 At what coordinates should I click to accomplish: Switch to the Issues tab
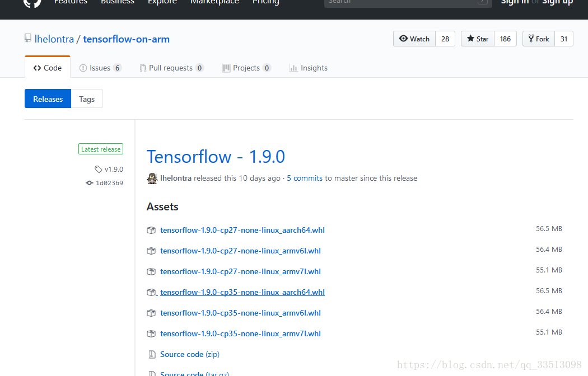click(x=100, y=68)
